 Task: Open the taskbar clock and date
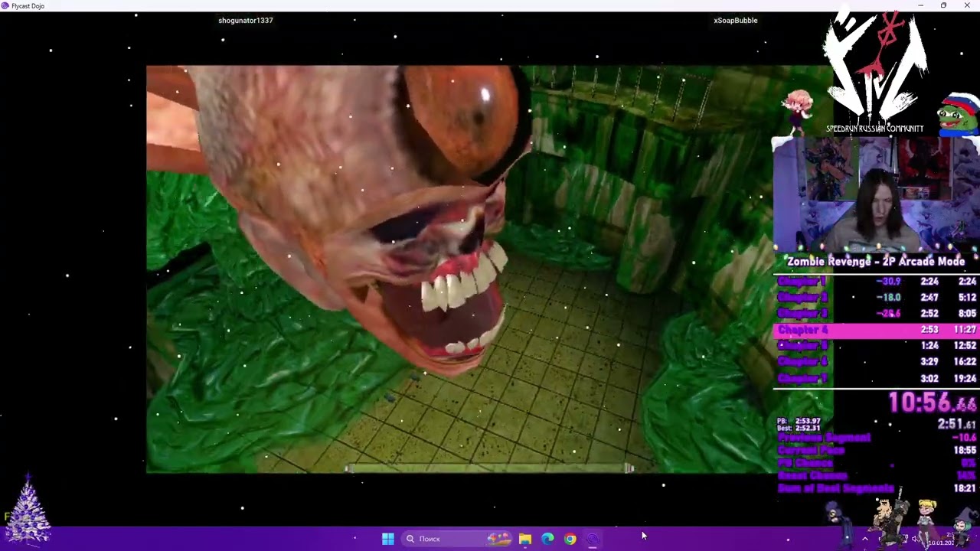point(943,539)
